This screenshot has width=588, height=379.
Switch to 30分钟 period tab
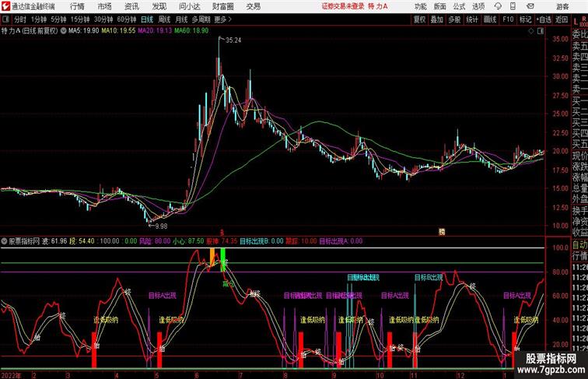(x=103, y=19)
